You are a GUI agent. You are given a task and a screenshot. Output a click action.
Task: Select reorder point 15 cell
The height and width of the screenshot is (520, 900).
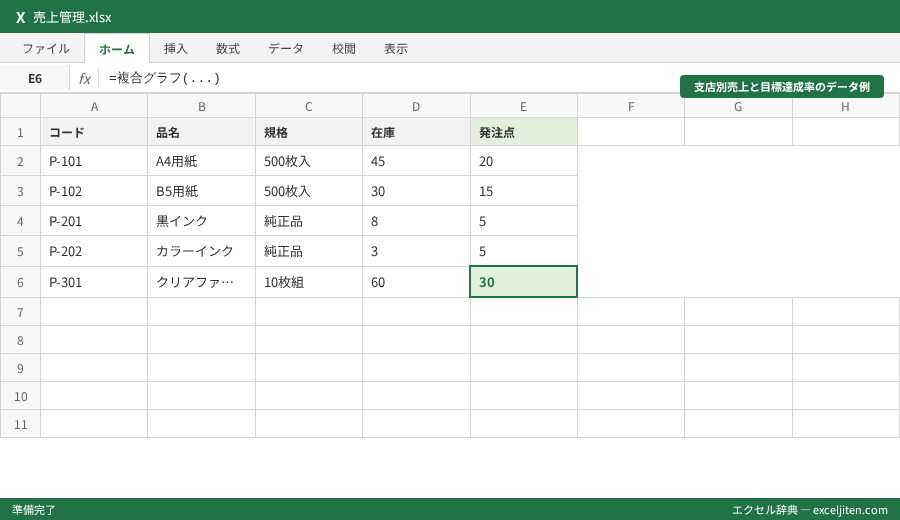(x=523, y=191)
